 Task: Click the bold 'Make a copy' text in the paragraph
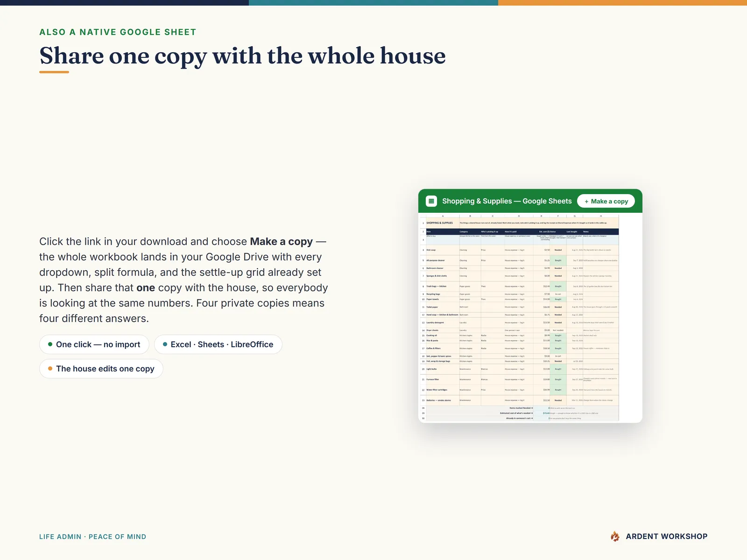pos(281,242)
